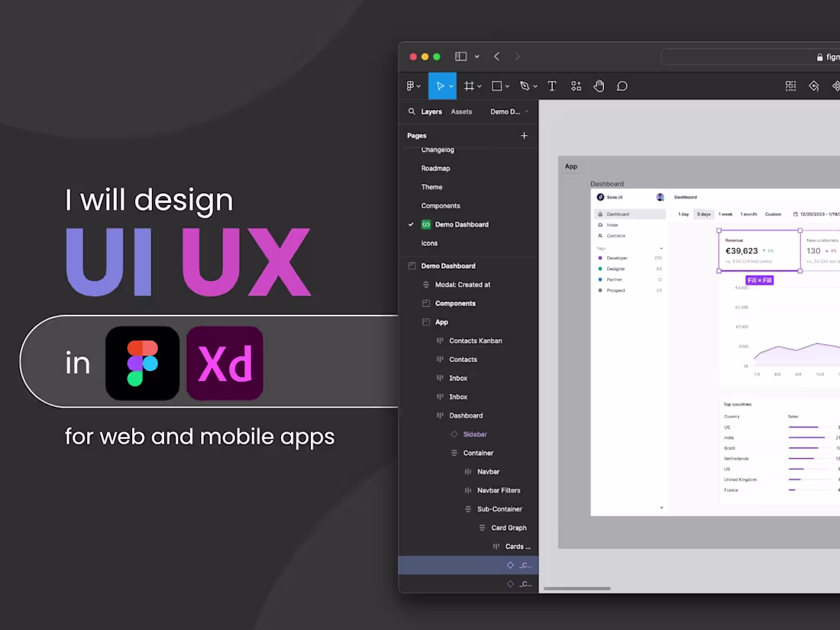Image resolution: width=840 pixels, height=630 pixels.
Task: Select the Hand tool
Action: tap(599, 86)
